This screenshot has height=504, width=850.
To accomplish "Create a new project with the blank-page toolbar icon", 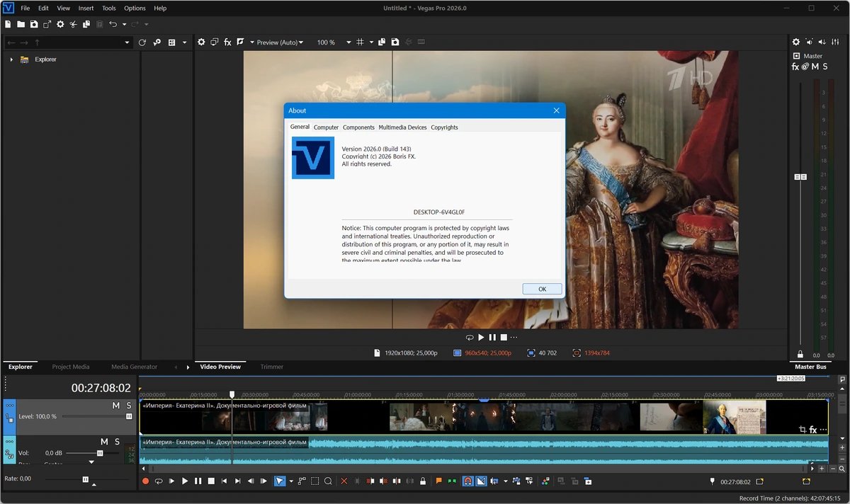I will [8, 24].
